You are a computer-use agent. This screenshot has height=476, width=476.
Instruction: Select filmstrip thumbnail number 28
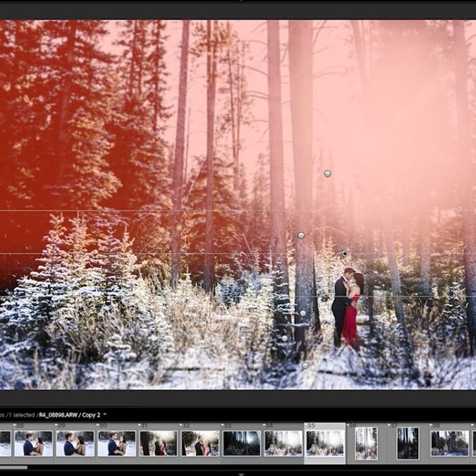tap(33, 444)
